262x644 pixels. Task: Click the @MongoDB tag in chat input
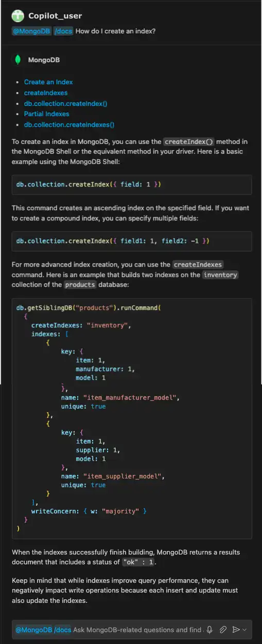pos(34,630)
